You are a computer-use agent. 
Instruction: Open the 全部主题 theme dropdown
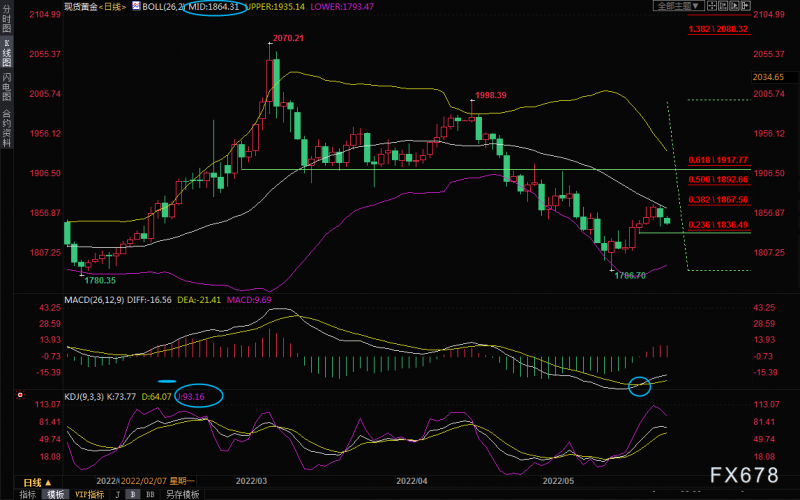[x=679, y=6]
